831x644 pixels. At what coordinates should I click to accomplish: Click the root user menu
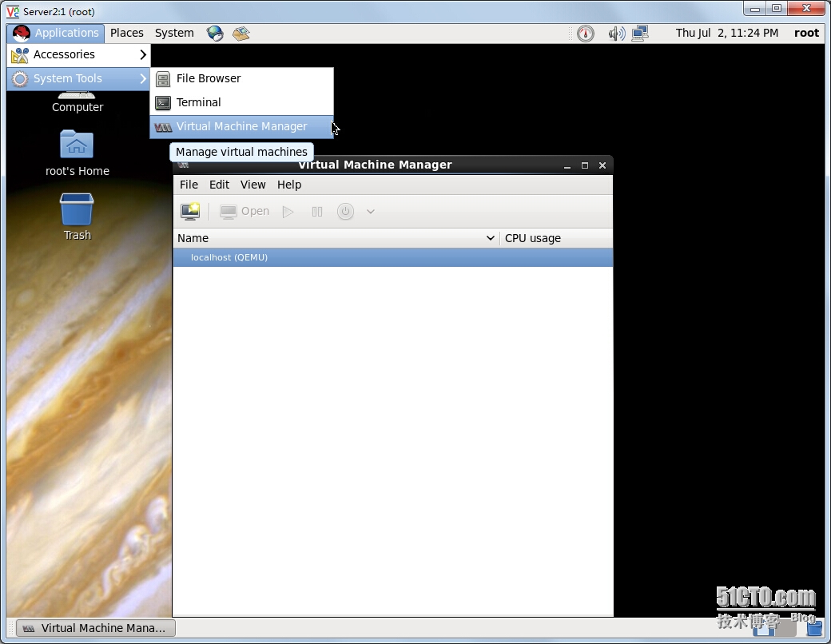coord(806,33)
